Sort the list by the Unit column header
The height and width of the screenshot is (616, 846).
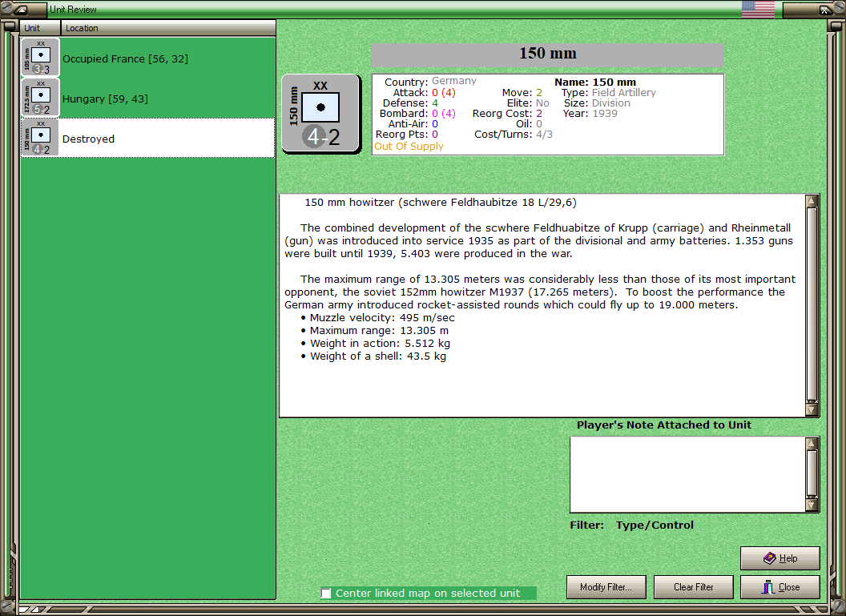point(41,28)
